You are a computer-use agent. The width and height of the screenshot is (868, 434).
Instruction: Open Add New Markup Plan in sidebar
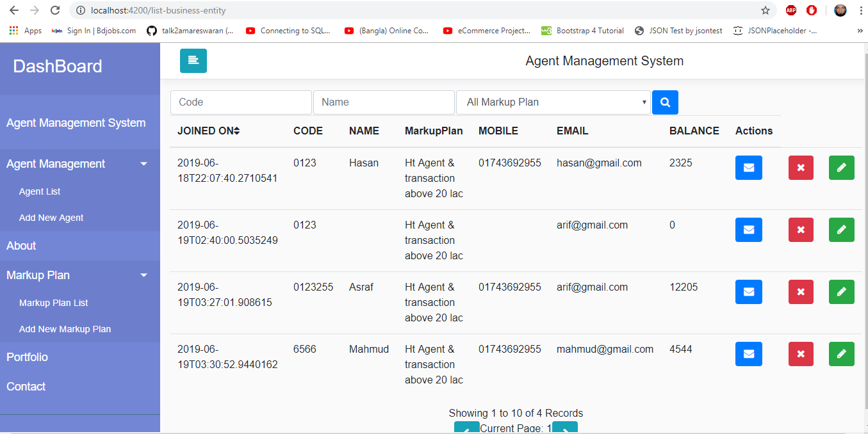[65, 329]
